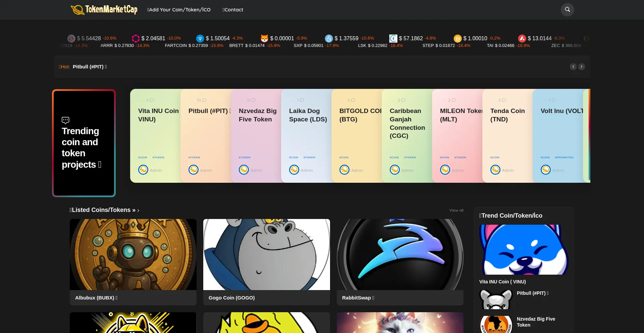Open the Vita INU Coin trend image
The height and width of the screenshot is (333, 644).
tap(523, 249)
